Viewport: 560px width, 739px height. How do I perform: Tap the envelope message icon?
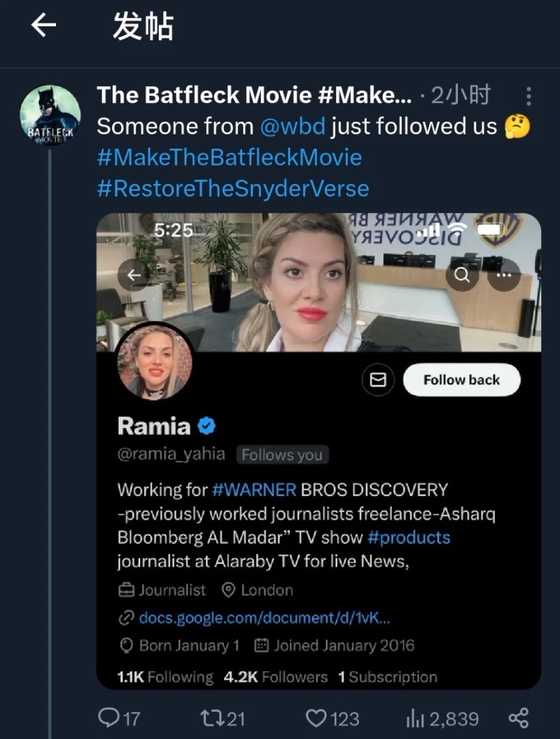[378, 380]
